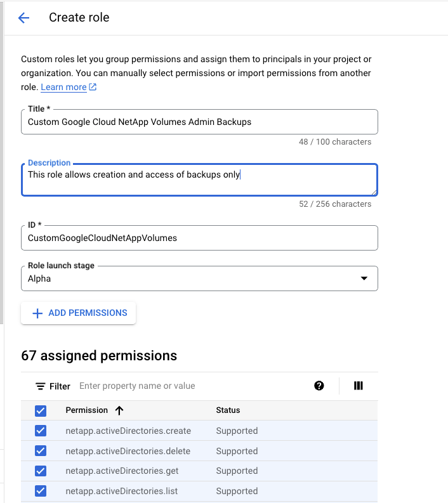Uncheck netapp.activeDirectories.create permission
Screen dimensions: 448x503
41,431
